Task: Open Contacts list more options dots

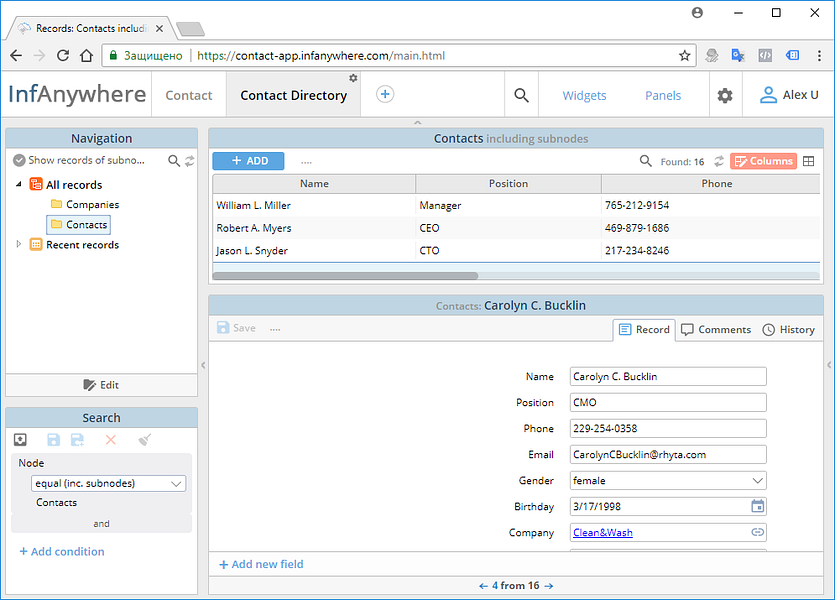Action: pyautogui.click(x=306, y=162)
